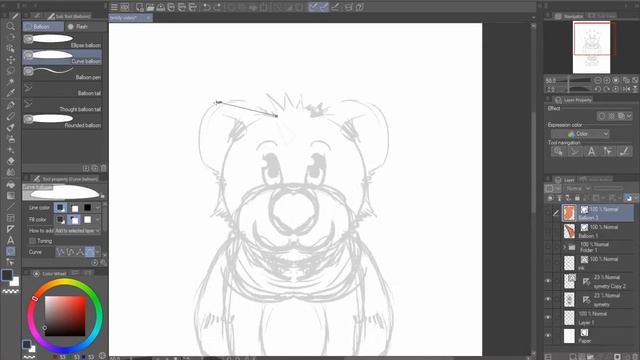The width and height of the screenshot is (640, 360).
Task: Select the Eyedropper tool
Action: pyautogui.click(x=10, y=93)
